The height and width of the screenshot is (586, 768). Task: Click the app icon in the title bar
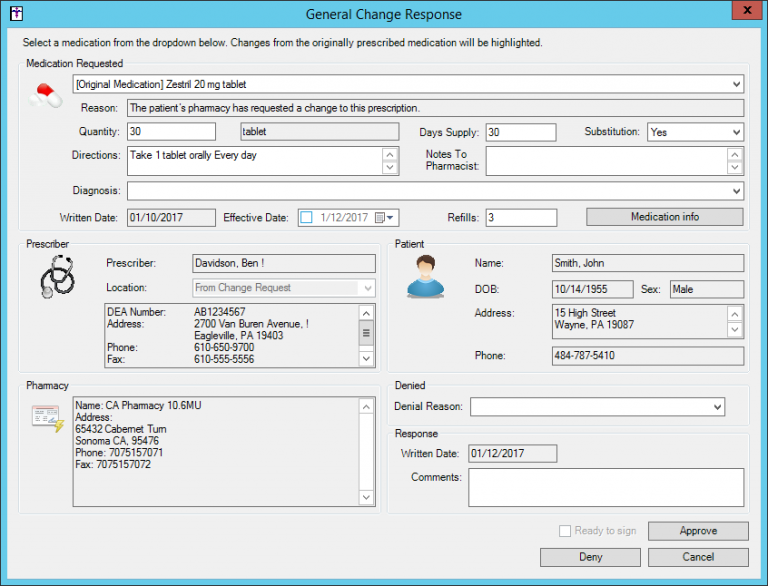[12, 13]
